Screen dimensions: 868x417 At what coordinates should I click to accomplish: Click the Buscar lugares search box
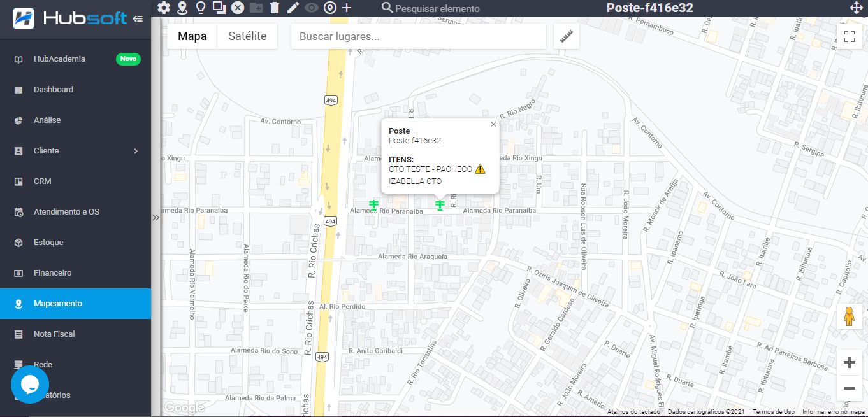click(419, 36)
